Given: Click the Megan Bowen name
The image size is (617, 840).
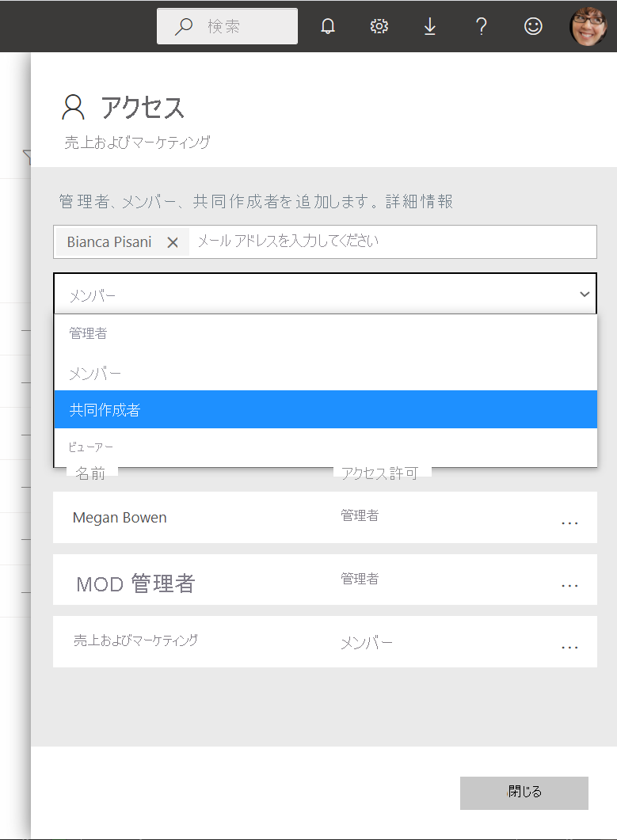Looking at the screenshot, I should point(120,518).
